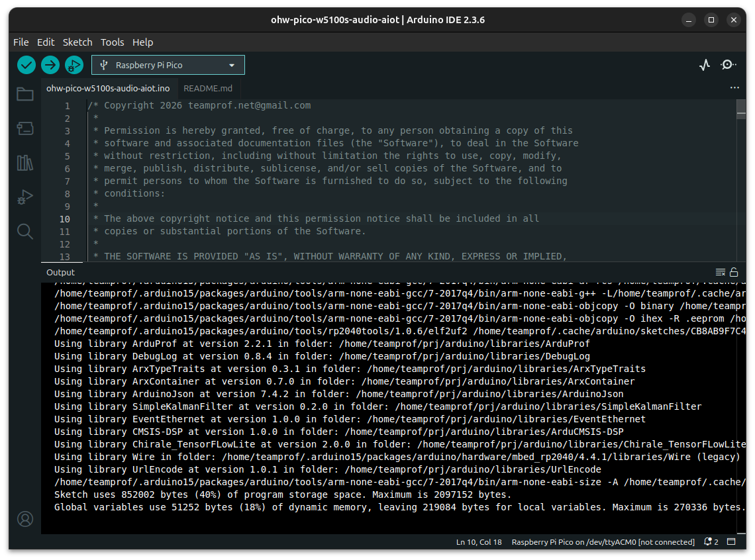
Task: Toggle output word wrap icon
Action: [721, 272]
